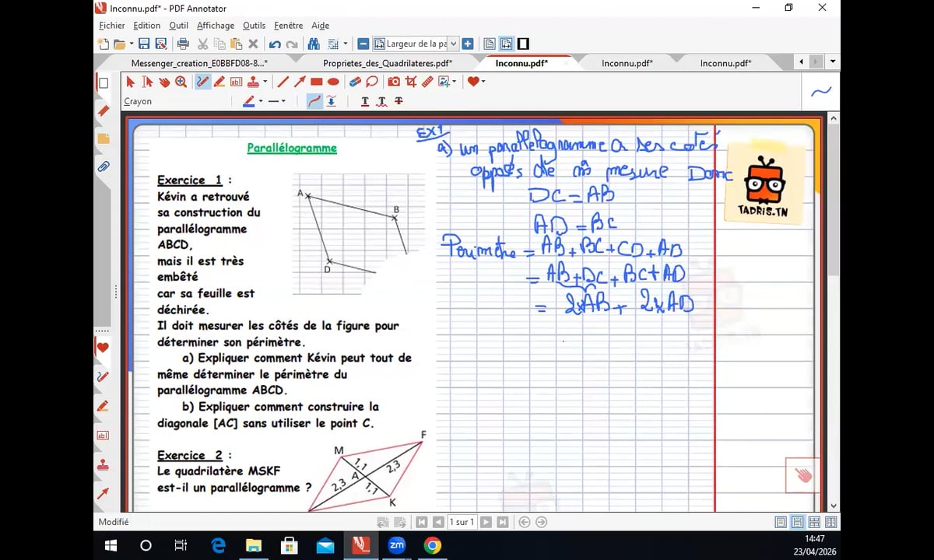Switch to single page fit view
934x560 pixels.
click(x=490, y=44)
